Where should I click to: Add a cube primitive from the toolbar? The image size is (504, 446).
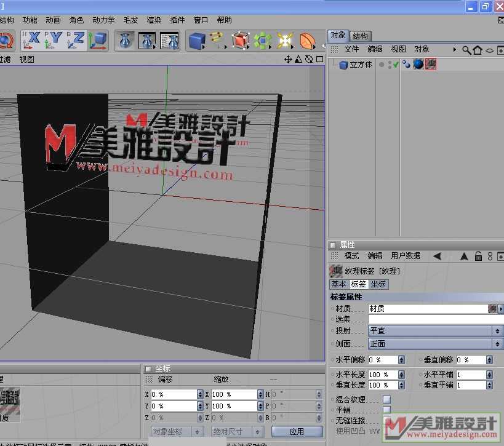pyautogui.click(x=197, y=41)
